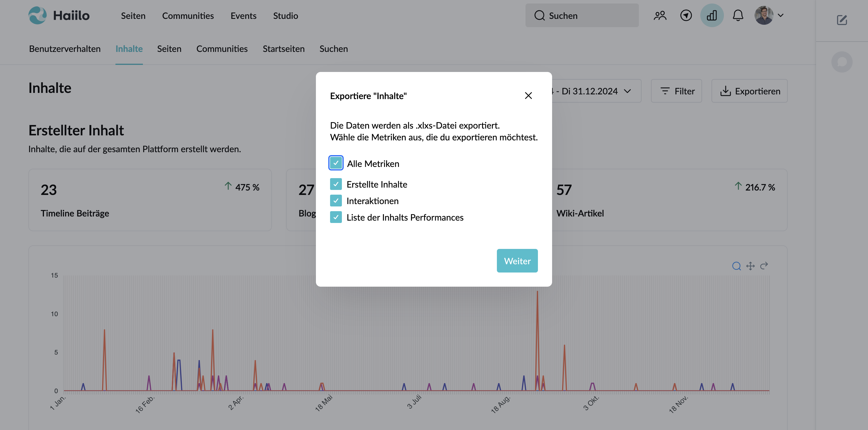Focus the Suchen search field
The height and width of the screenshot is (430, 868).
582,16
